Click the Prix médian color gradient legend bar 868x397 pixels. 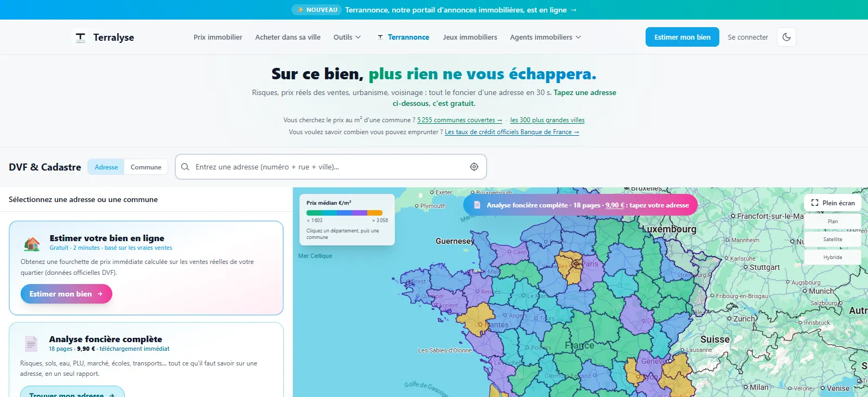344,213
